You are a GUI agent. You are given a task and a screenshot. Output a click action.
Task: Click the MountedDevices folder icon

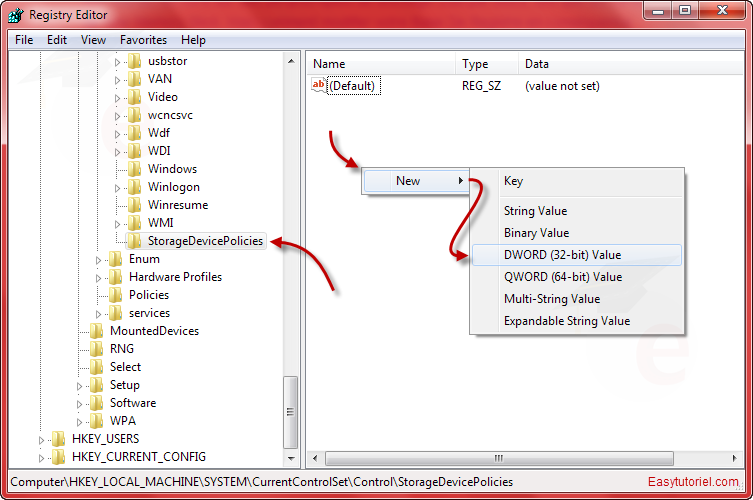pyautogui.click(x=97, y=331)
